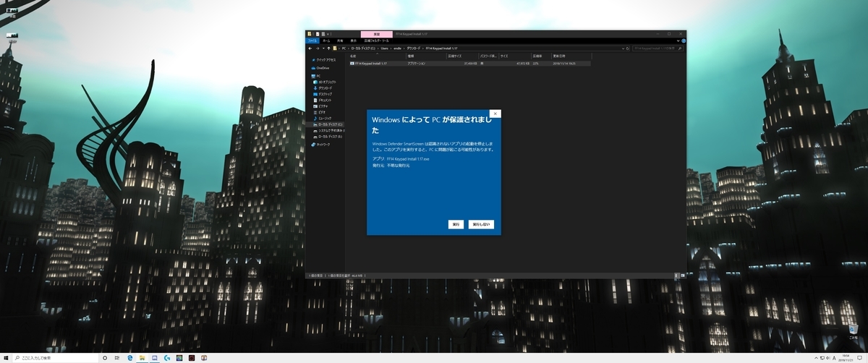Open volume icon in system tray
Image resolution: width=868 pixels, height=363 pixels.
click(828, 358)
